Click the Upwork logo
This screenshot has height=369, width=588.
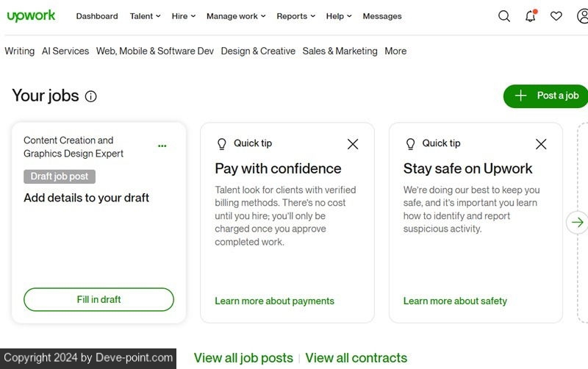[x=31, y=16]
